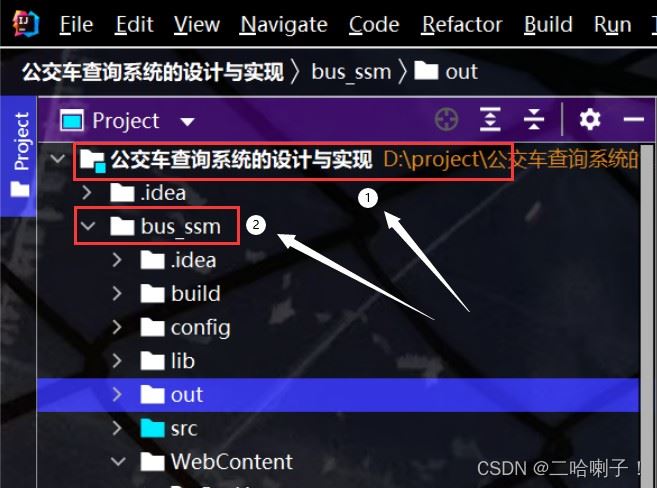Open the Navigate menu
657x488 pixels.
(284, 24)
